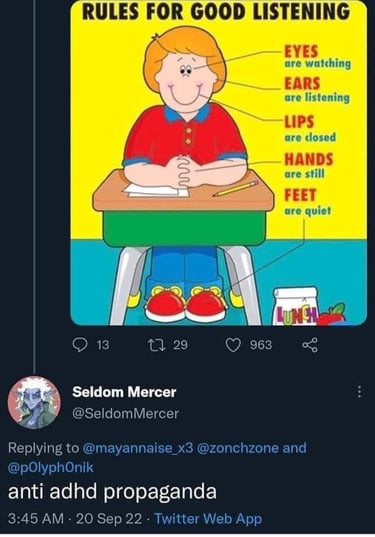Click the reply speech bubble icon
375x537 pixels.
[x=80, y=345]
